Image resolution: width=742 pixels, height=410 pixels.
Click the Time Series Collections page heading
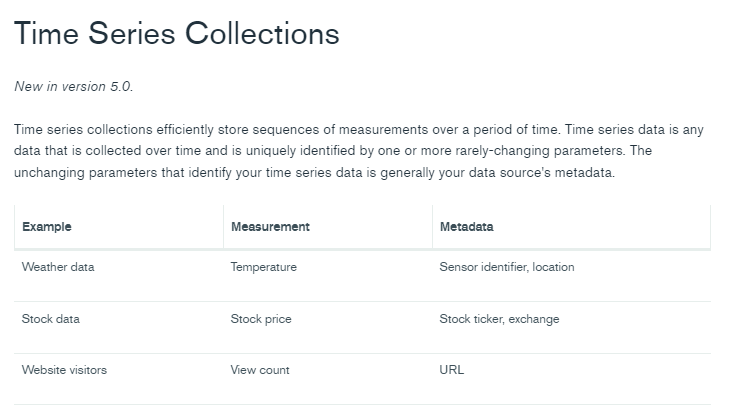click(x=177, y=34)
